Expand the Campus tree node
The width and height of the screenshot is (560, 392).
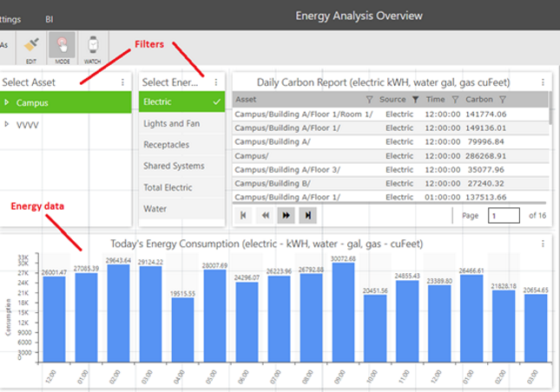coord(7,102)
